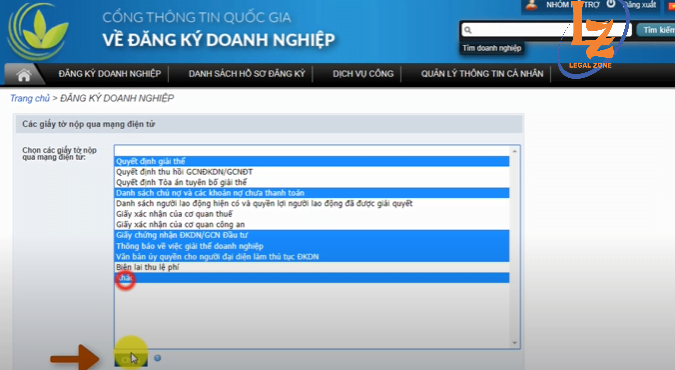Screen dimensions: 675x370
Task: Open DỊCH VỤ CÔNG menu
Action: click(363, 74)
